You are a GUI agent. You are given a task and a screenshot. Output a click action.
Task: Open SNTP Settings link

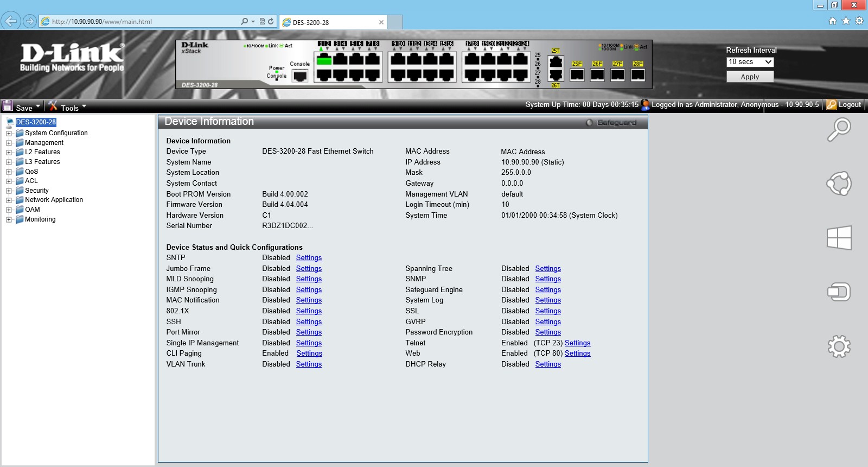coord(309,258)
